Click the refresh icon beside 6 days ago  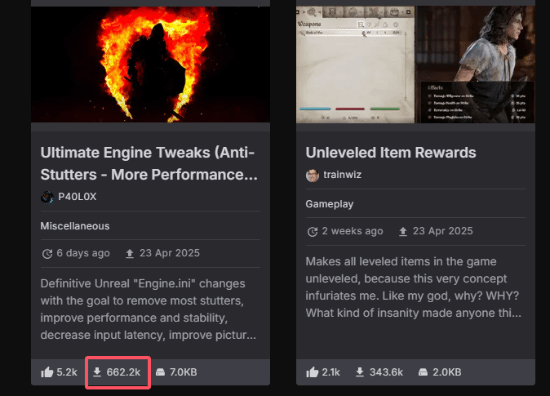(47, 254)
